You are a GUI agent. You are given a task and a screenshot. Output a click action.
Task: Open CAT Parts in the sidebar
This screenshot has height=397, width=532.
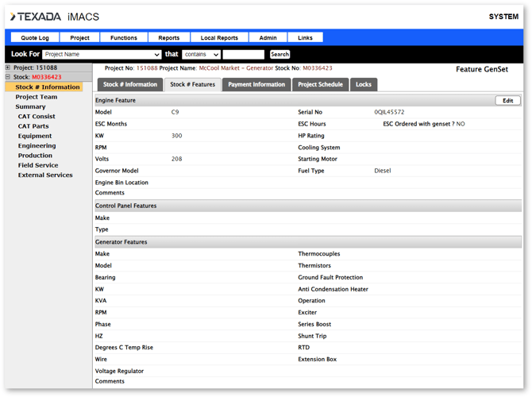click(x=33, y=126)
